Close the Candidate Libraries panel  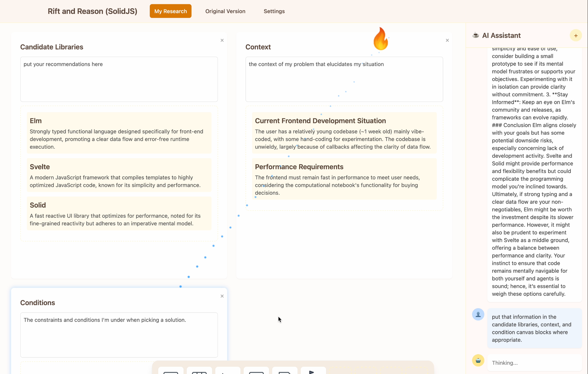[222, 40]
